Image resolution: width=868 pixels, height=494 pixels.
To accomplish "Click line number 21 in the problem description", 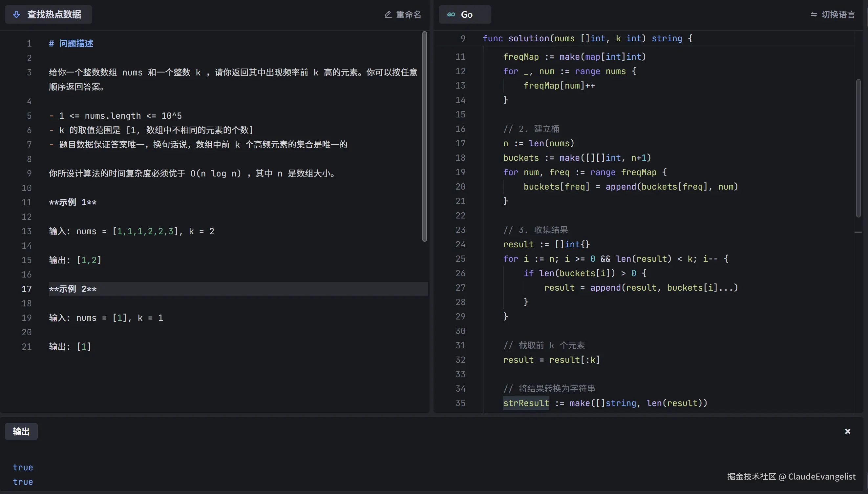I will [x=27, y=346].
